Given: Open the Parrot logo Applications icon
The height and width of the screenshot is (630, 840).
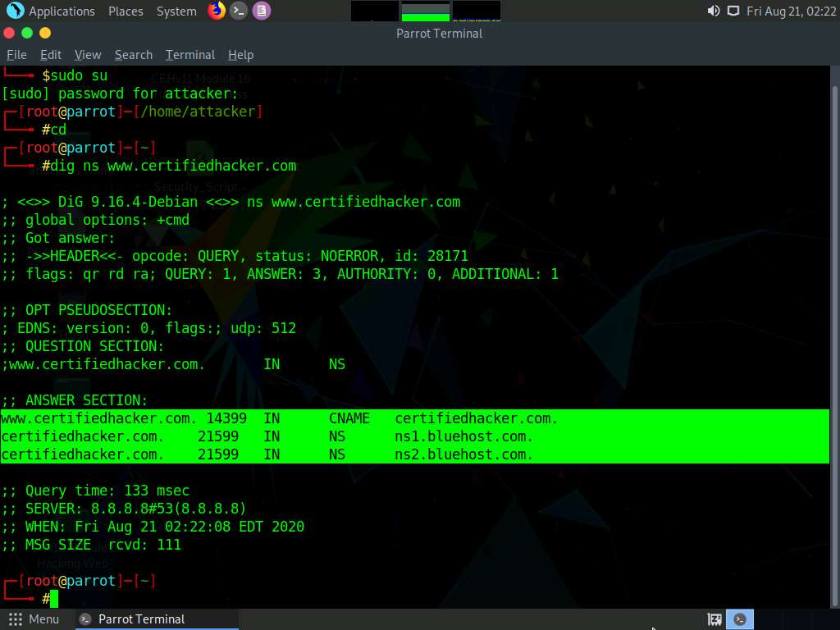Looking at the screenshot, I should pos(15,11).
